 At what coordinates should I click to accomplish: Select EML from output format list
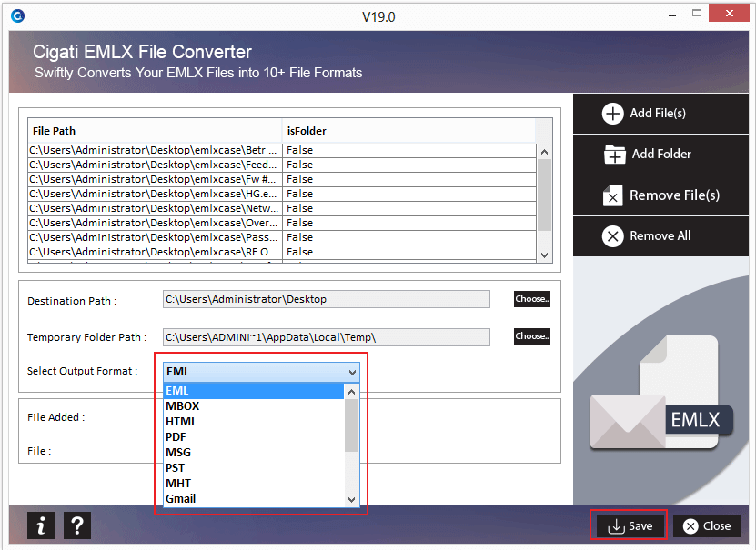pos(254,391)
